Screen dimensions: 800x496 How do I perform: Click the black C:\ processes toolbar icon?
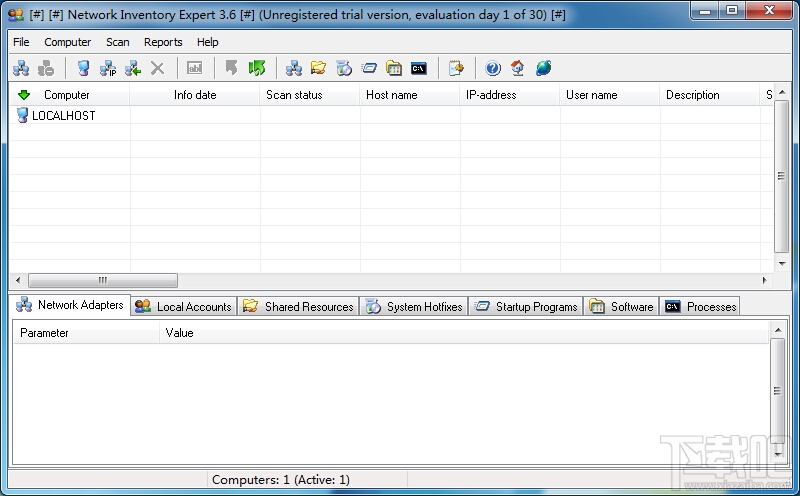(419, 68)
